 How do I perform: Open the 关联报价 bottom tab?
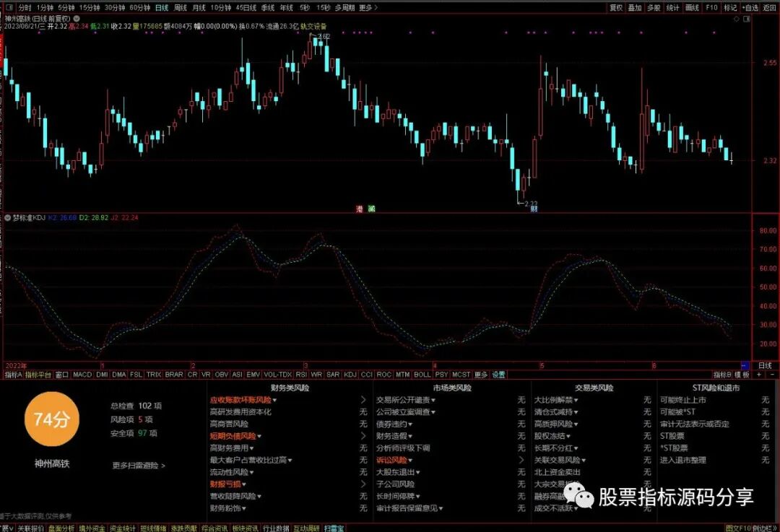(31, 528)
